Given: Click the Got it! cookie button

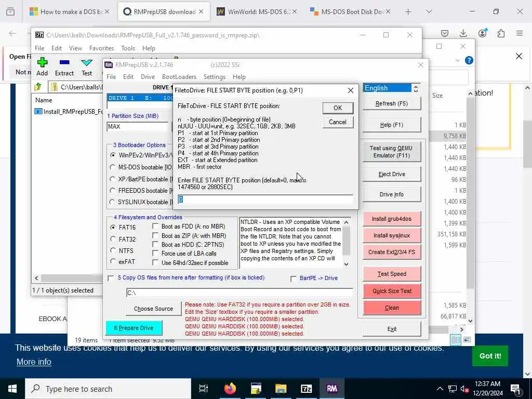Looking at the screenshot, I should (490, 356).
